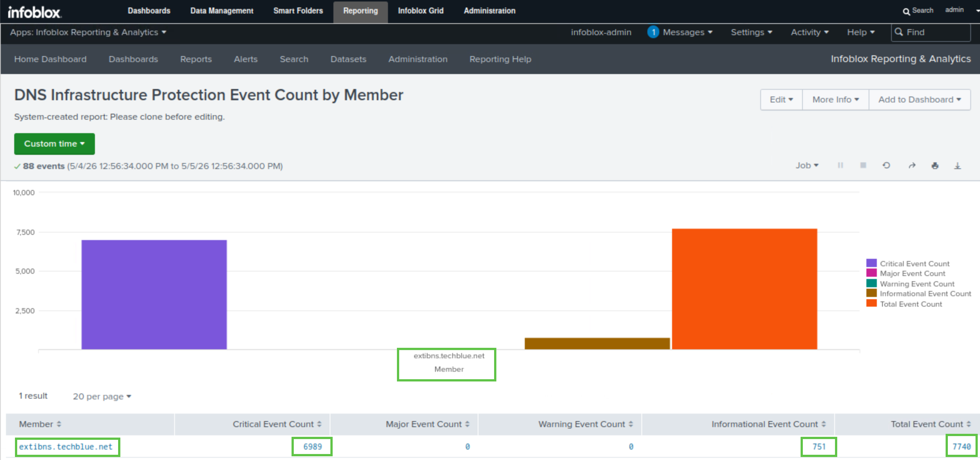The height and width of the screenshot is (460, 980).
Task: Open the Apps selector dropdown
Action: pyautogui.click(x=88, y=32)
